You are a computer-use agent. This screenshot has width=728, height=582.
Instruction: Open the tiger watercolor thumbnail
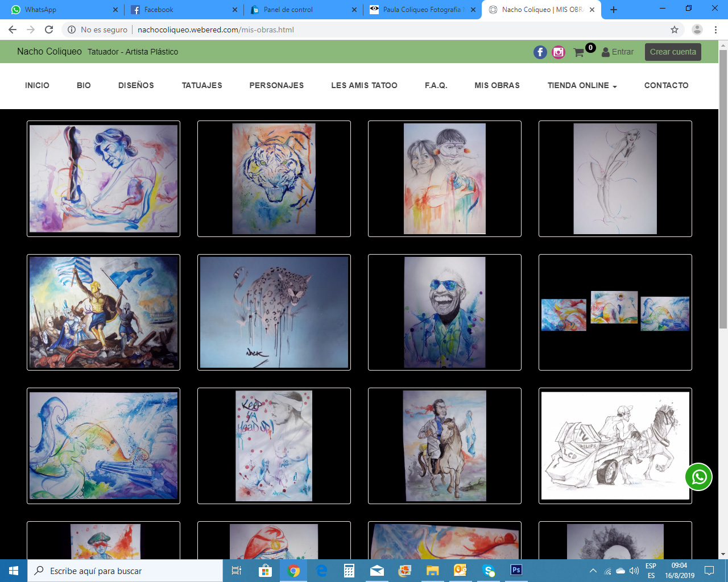point(274,178)
